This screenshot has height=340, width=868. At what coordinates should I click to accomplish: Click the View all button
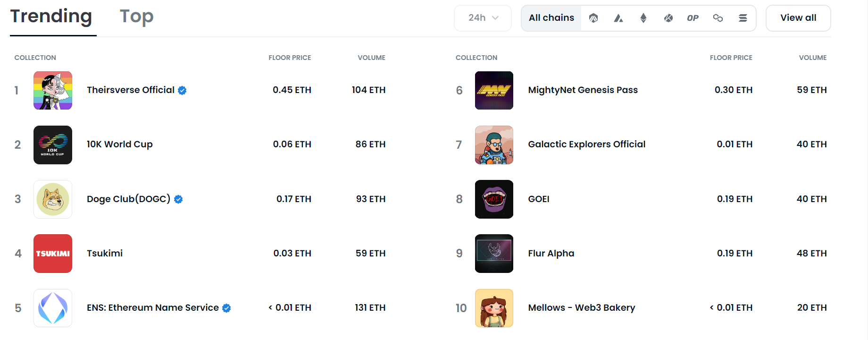tap(798, 18)
